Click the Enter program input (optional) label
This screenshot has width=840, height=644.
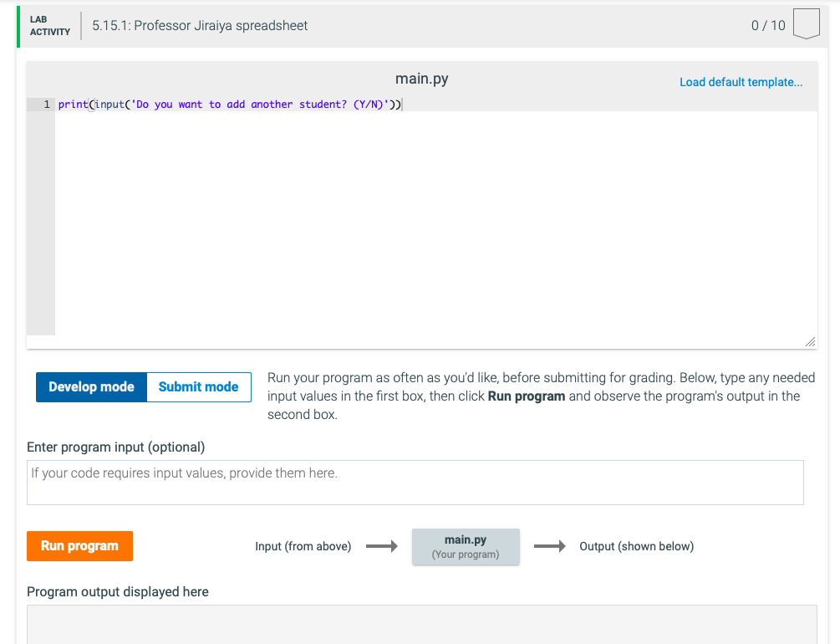pos(115,447)
